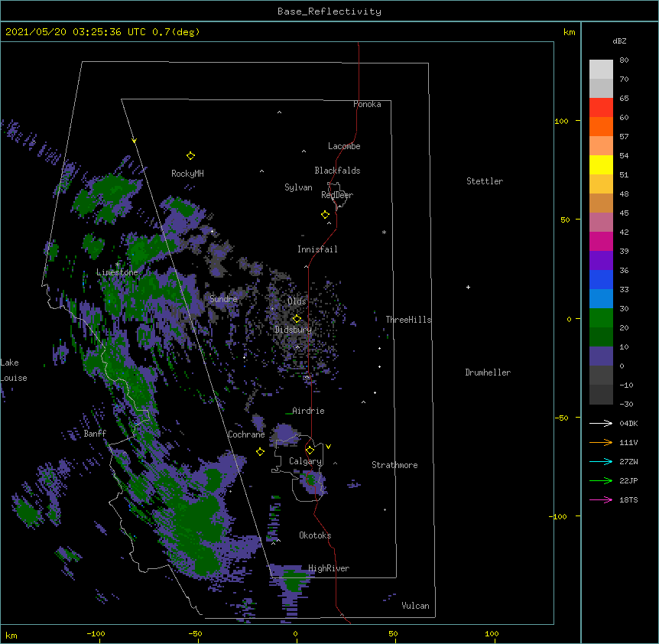Click the dBZ legend heading
This screenshot has height=644, width=659.
(x=619, y=41)
